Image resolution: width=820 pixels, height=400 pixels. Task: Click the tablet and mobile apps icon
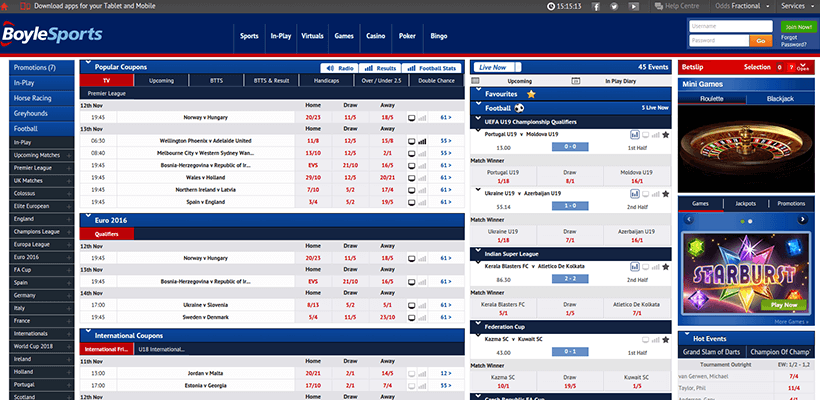coord(25,6)
